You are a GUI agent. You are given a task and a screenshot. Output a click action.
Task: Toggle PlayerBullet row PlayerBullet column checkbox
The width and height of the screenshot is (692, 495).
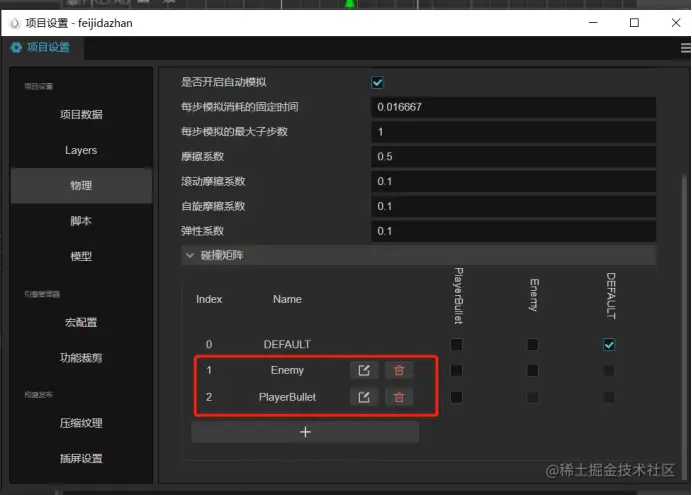point(457,397)
